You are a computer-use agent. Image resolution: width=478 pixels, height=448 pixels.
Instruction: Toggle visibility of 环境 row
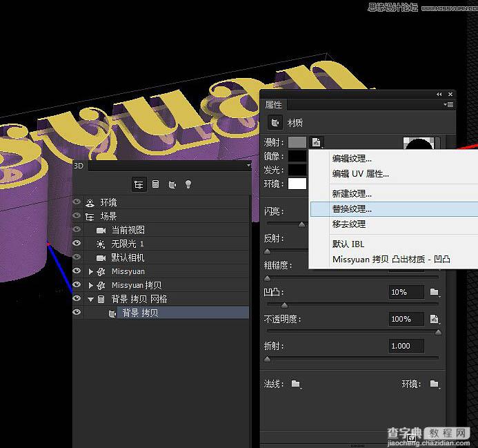pos(77,202)
